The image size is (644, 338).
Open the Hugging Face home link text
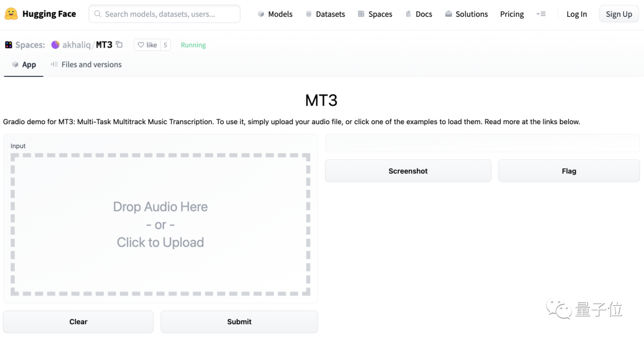click(x=49, y=14)
